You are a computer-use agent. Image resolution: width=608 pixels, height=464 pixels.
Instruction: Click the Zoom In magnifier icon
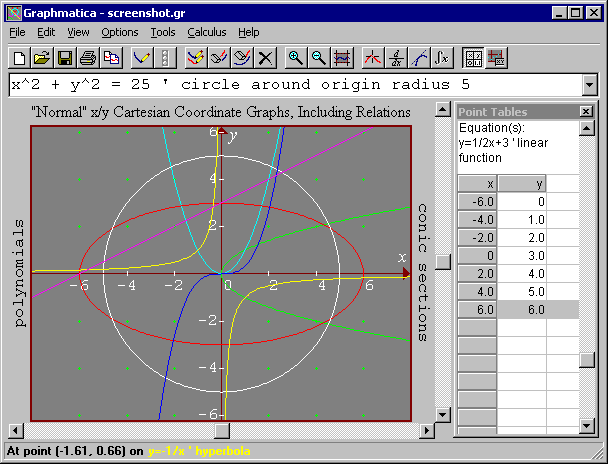pyautogui.click(x=296, y=57)
